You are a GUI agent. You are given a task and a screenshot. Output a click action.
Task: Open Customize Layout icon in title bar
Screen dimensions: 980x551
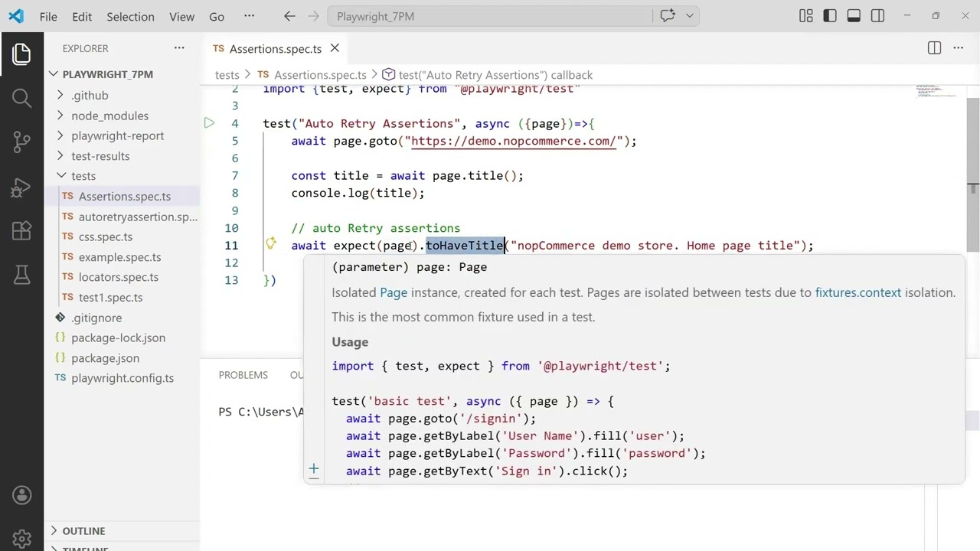coord(805,16)
